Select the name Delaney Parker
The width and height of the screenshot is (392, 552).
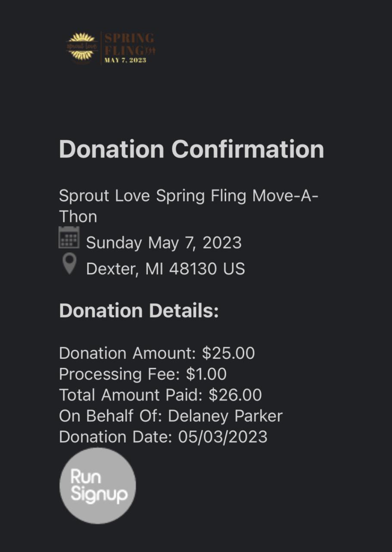tap(225, 416)
